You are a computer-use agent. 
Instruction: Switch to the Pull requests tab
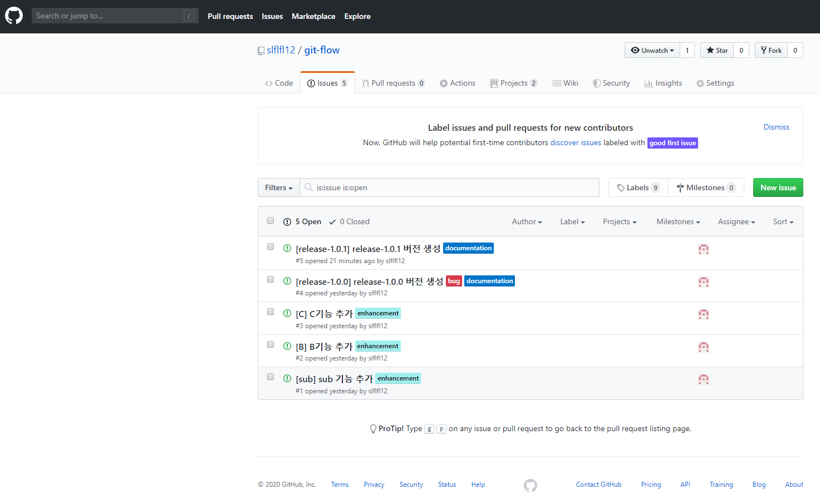pos(394,82)
